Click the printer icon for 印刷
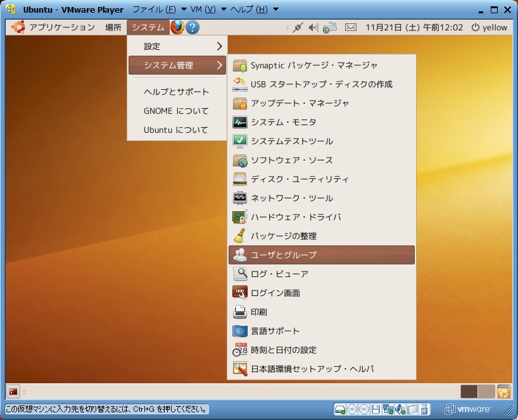518x420 pixels. (239, 312)
